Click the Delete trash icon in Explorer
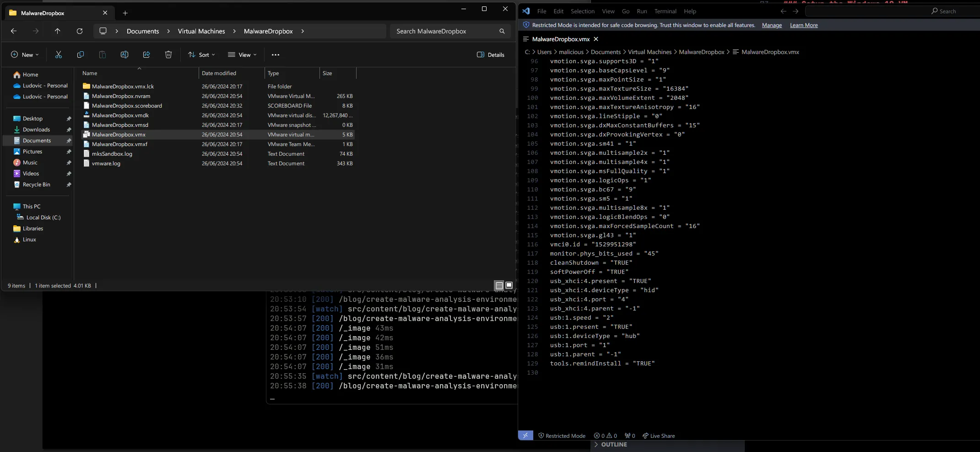The image size is (980, 452). coord(168,55)
